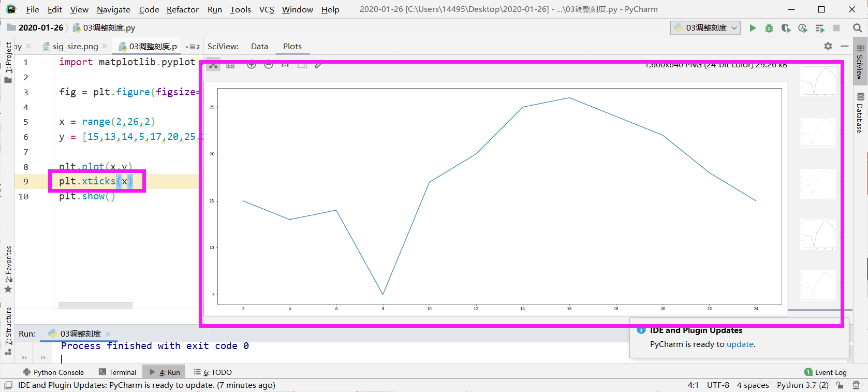Launch the Profile run via the clock icon
Screen dimensions: 868x392
click(x=803, y=28)
